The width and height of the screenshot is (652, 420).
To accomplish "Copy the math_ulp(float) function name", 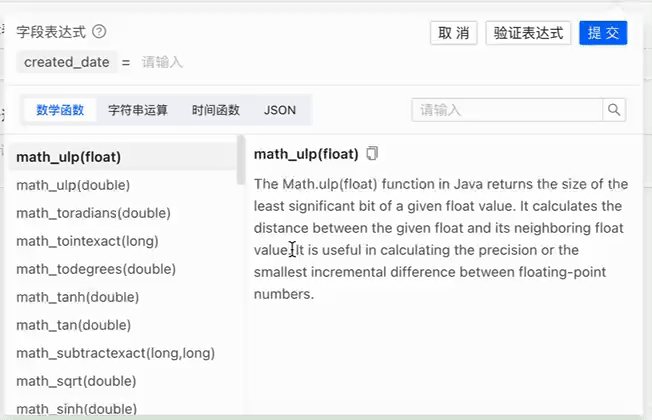I will [x=373, y=154].
